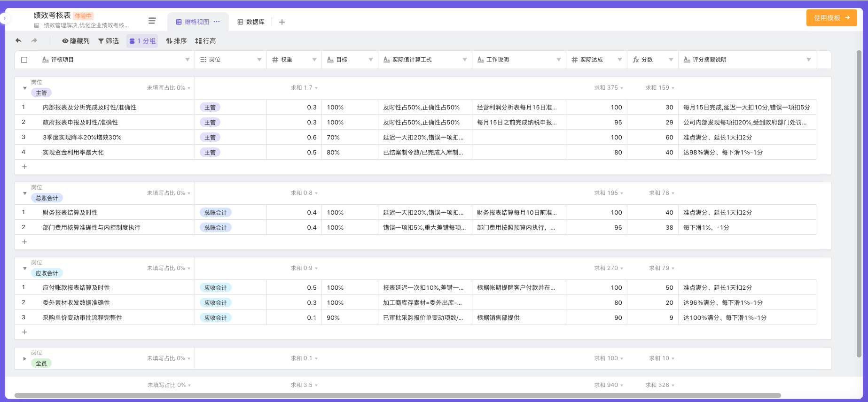The height and width of the screenshot is (402, 868).
Task: Add a row to the 总账会计 group
Action: click(x=24, y=242)
